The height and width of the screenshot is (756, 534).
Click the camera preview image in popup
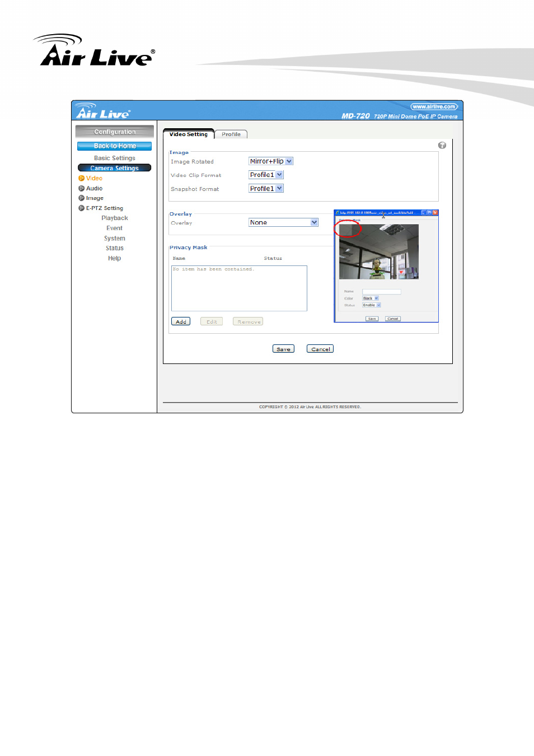pos(379,252)
